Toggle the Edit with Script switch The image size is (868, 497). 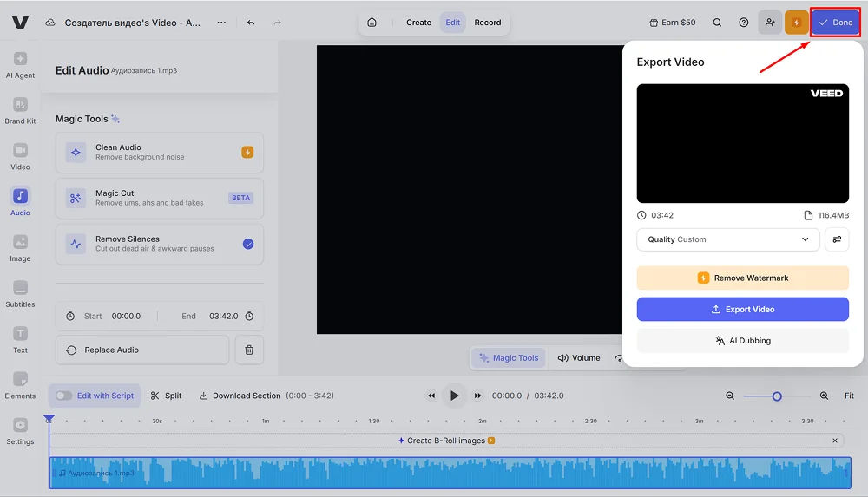click(x=64, y=396)
